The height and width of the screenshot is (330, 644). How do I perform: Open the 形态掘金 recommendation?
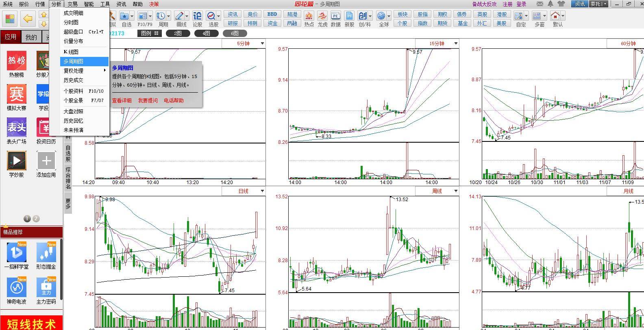click(46, 253)
